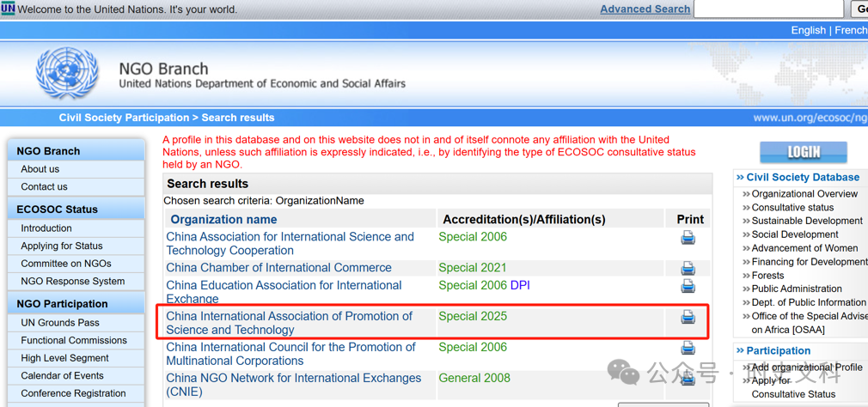Open Participation heading link
868x407 pixels.
(779, 350)
